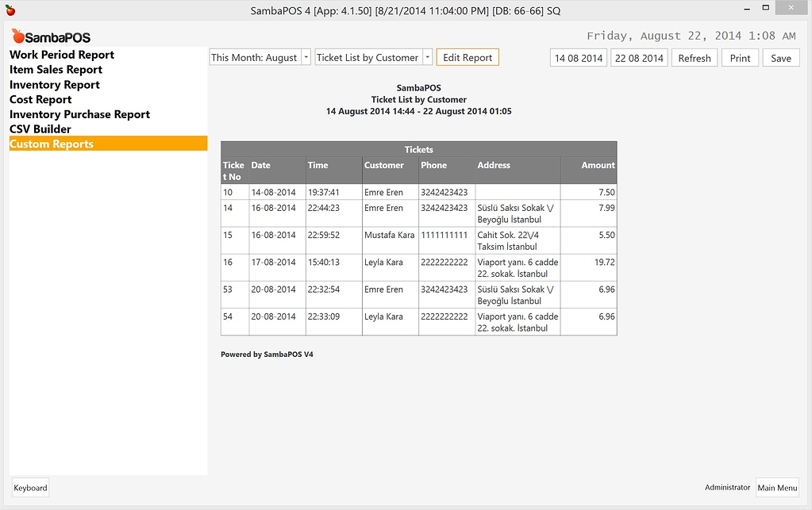
Task: Open the Work Period Report
Action: click(61, 55)
